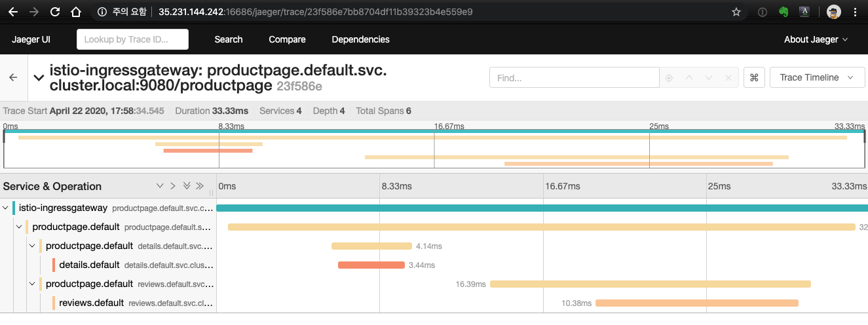
Task: Click the Services 4 label
Action: click(280, 111)
